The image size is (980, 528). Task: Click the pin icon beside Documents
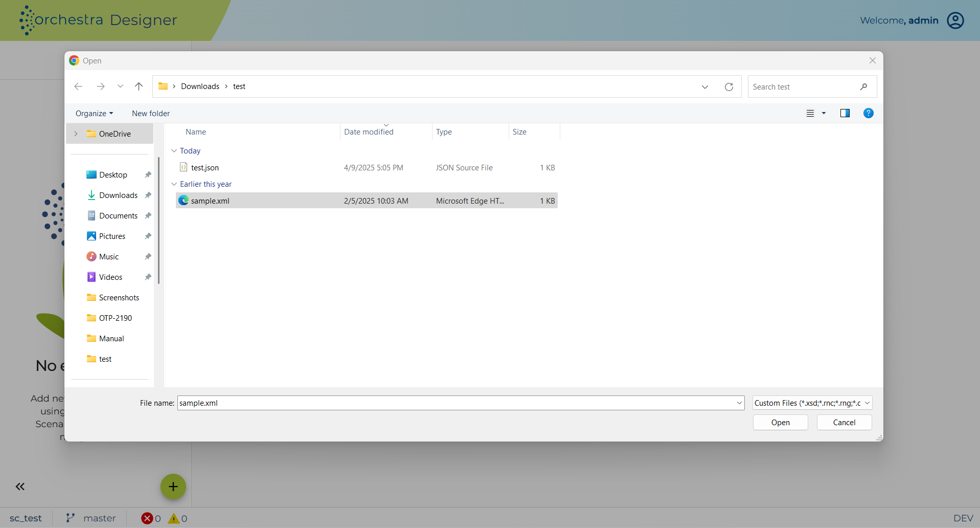pyautogui.click(x=148, y=216)
